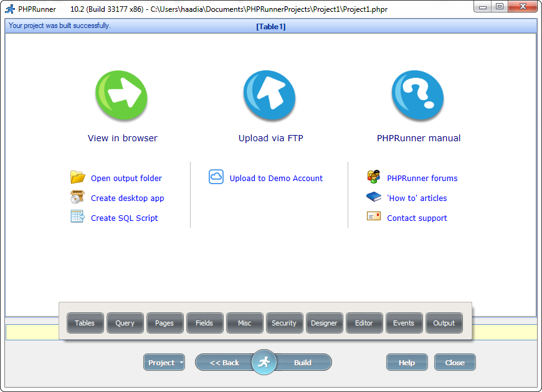The height and width of the screenshot is (392, 542).
Task: Navigate to the Events step
Action: click(x=404, y=323)
